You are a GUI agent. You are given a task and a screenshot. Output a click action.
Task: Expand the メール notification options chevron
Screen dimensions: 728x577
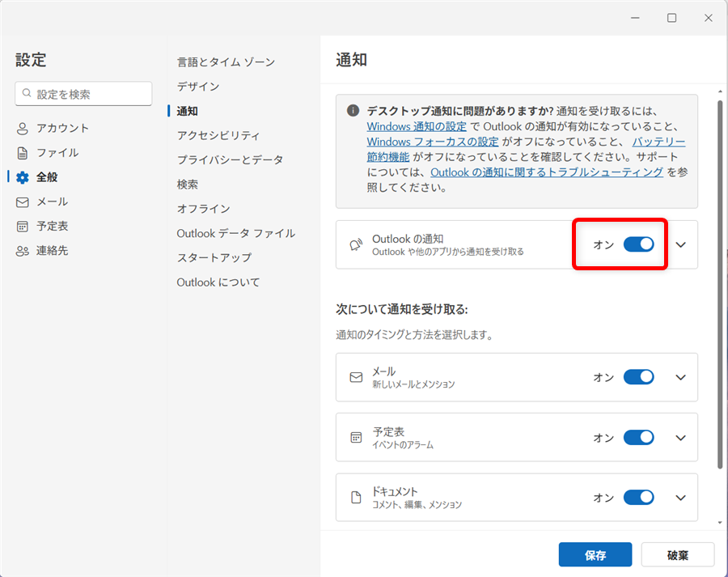pyautogui.click(x=680, y=377)
